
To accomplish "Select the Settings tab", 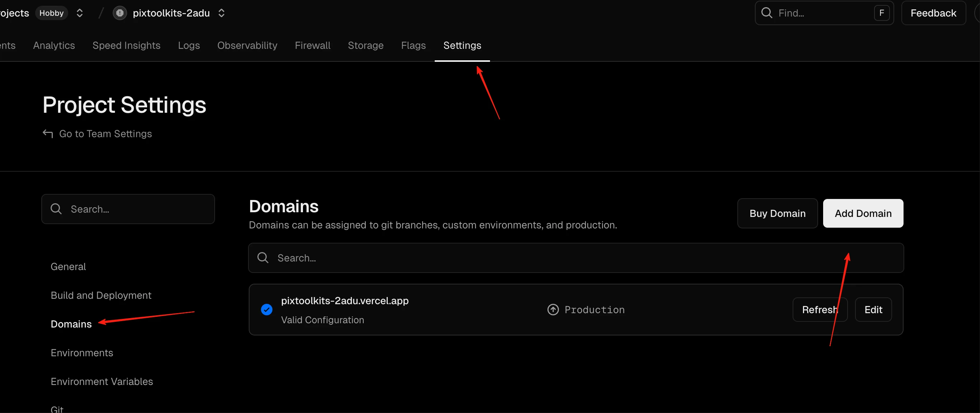I will 462,45.
